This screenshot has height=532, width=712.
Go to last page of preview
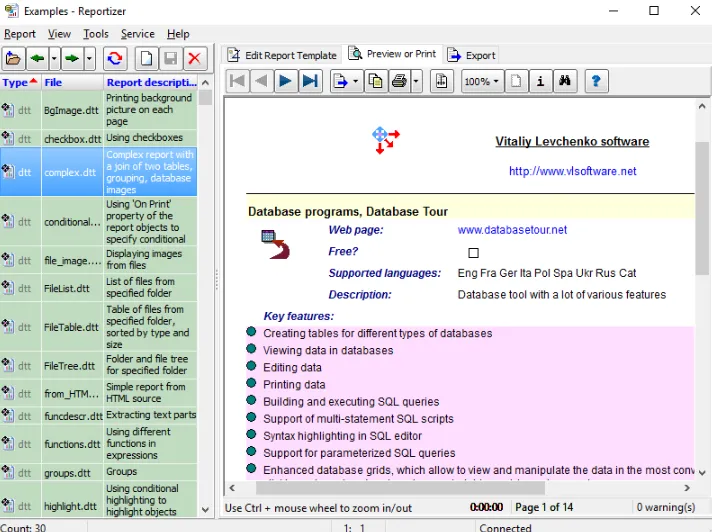pos(310,81)
